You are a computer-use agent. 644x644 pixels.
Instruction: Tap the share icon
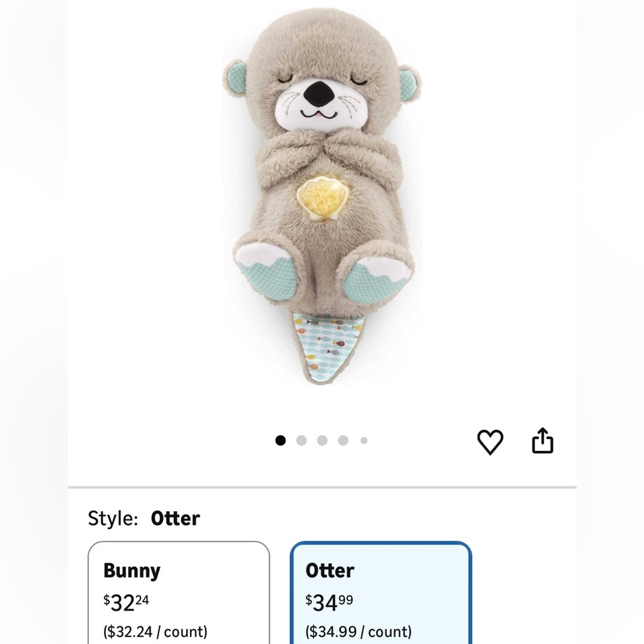[x=542, y=440]
